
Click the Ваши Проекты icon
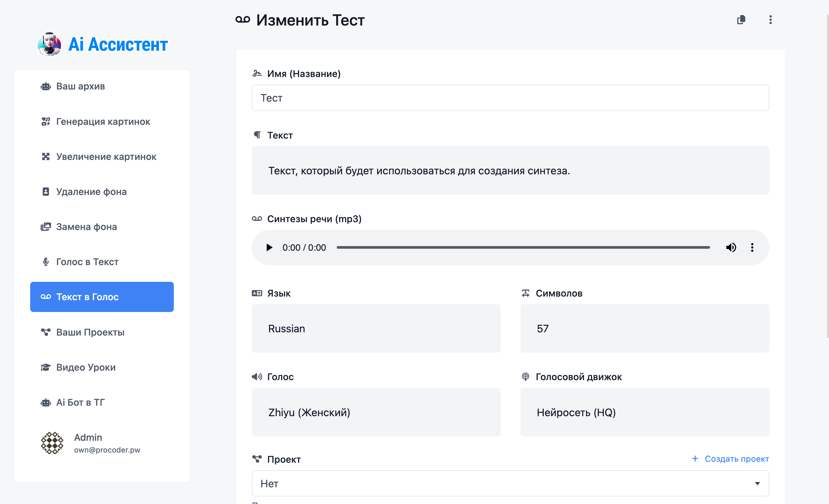point(46,332)
